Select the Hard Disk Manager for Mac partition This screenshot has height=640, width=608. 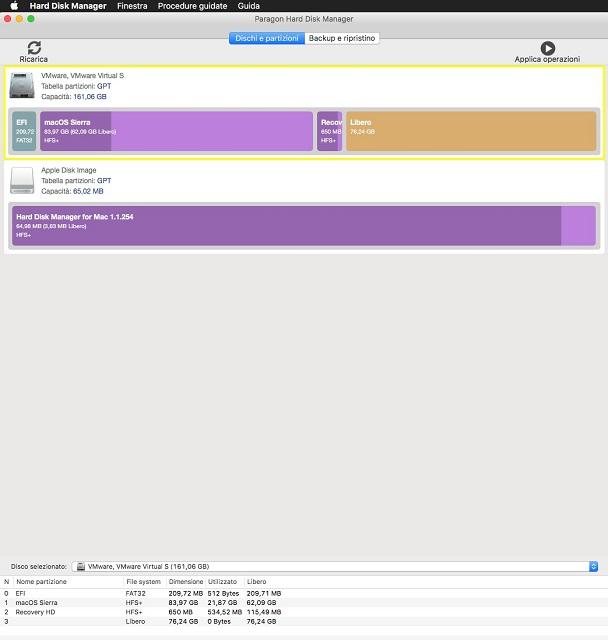(304, 226)
